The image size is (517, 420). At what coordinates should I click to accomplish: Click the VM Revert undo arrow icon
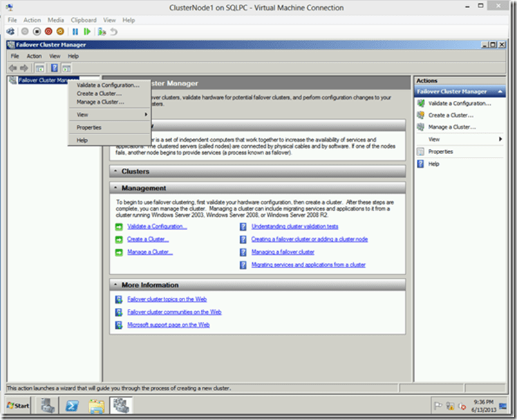(113, 32)
